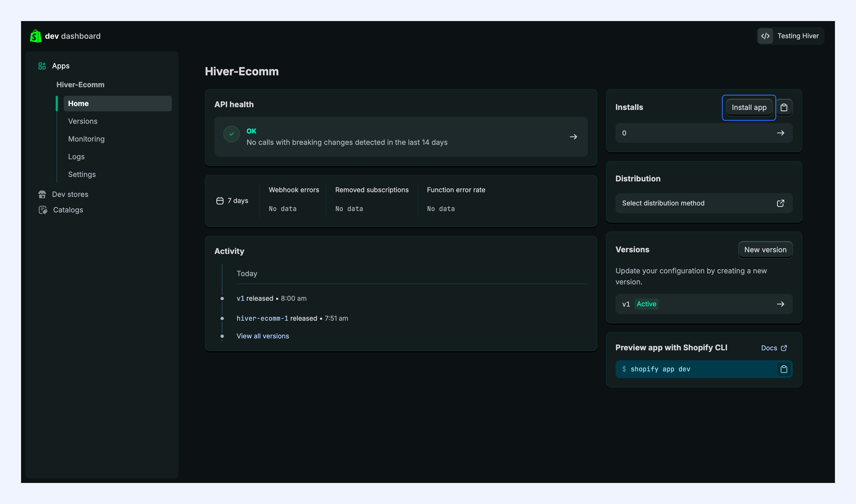Click the Catalogs icon in sidebar
Image resolution: width=856 pixels, height=504 pixels.
pos(43,210)
